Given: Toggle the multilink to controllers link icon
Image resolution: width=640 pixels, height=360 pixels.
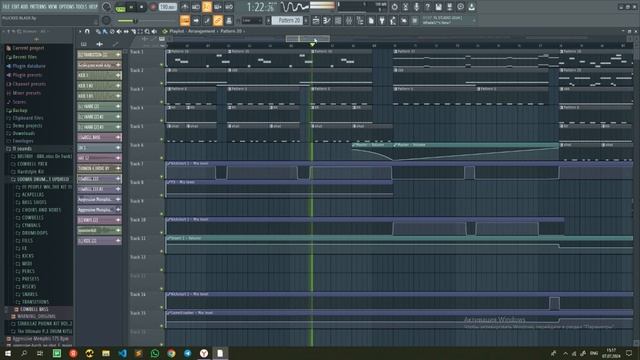Looking at the screenshot, I should pos(218,20).
